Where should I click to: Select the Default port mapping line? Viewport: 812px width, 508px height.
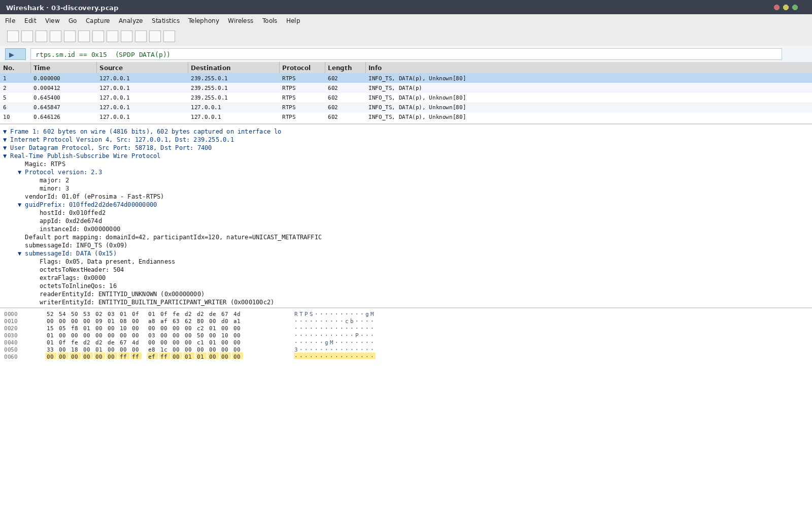(173, 237)
